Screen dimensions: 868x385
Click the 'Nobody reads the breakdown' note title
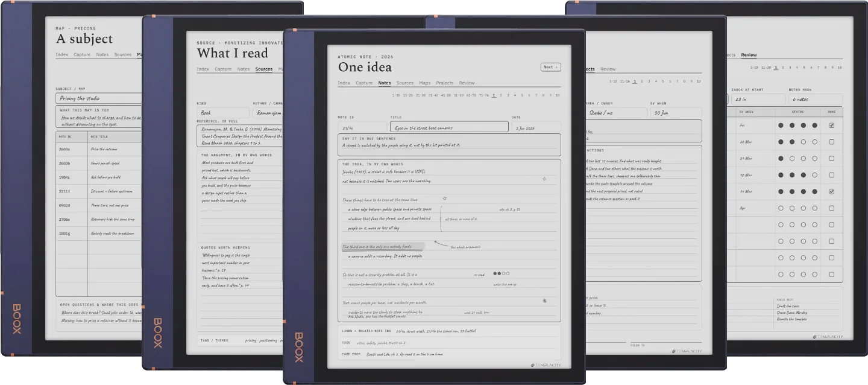pos(112,234)
